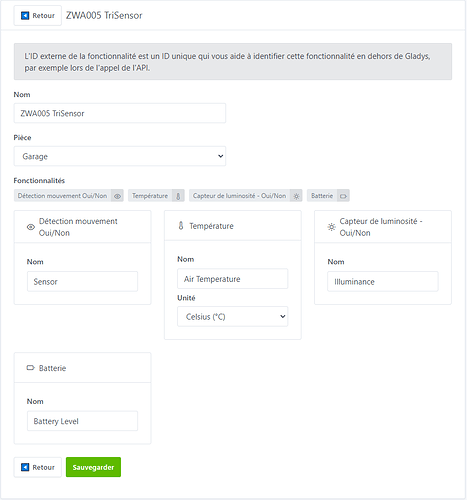Click thermometer icon in Température tag
Screen dimensions: 467x500
pos(178,196)
